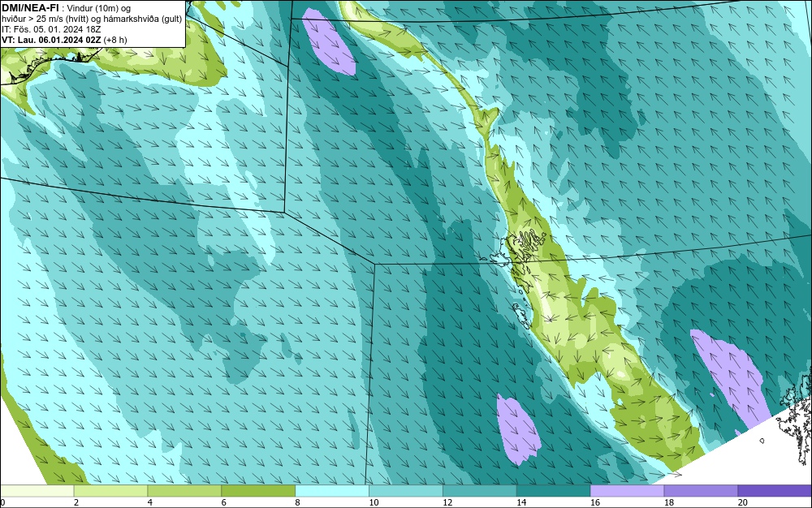Click the 18–20 m/s legend color swatch
Viewport: 812px width, 508px height.
pyautogui.click(x=702, y=491)
